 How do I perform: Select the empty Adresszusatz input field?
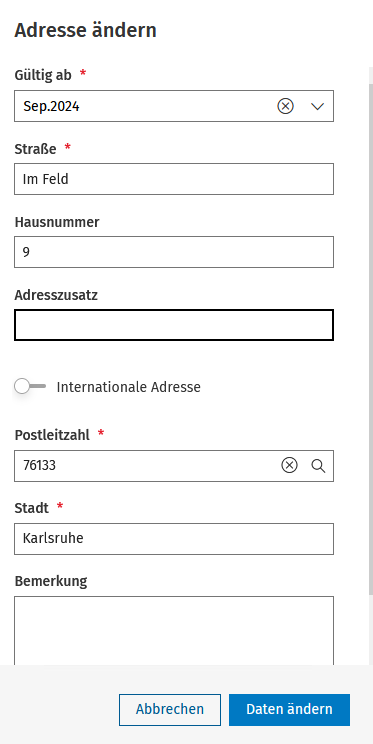coord(174,325)
